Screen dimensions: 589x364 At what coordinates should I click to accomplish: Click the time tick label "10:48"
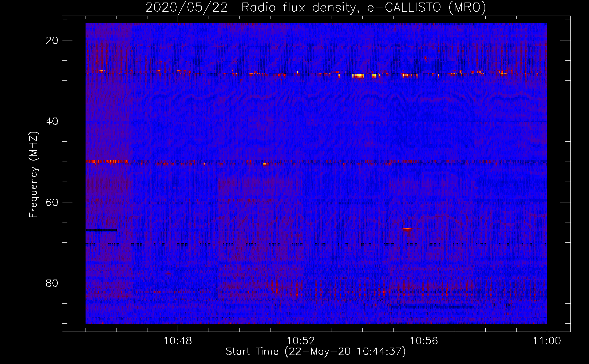tap(178, 341)
